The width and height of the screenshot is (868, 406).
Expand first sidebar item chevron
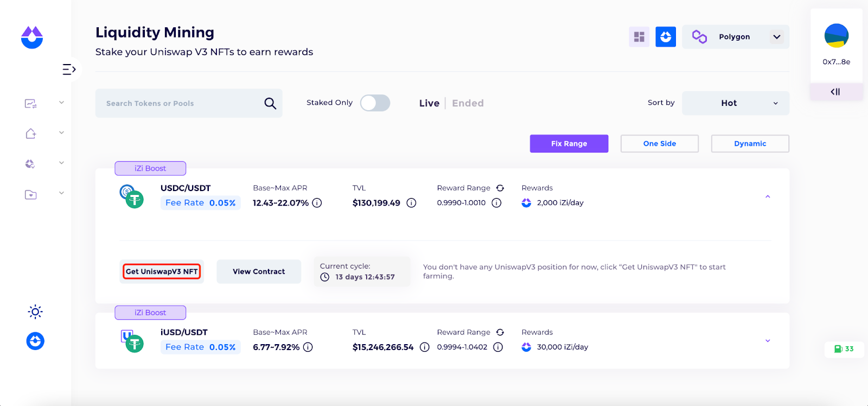click(x=61, y=103)
